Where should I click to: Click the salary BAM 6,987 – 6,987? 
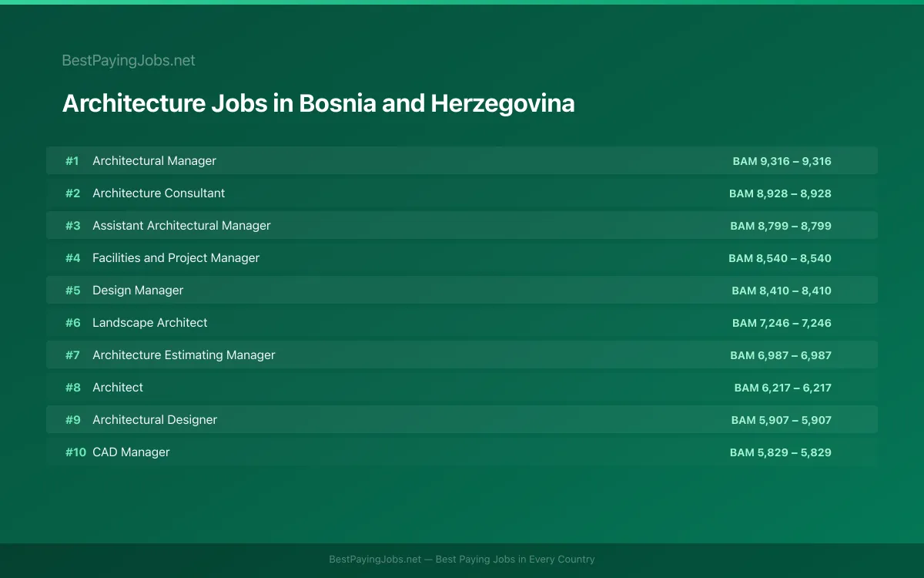781,355
